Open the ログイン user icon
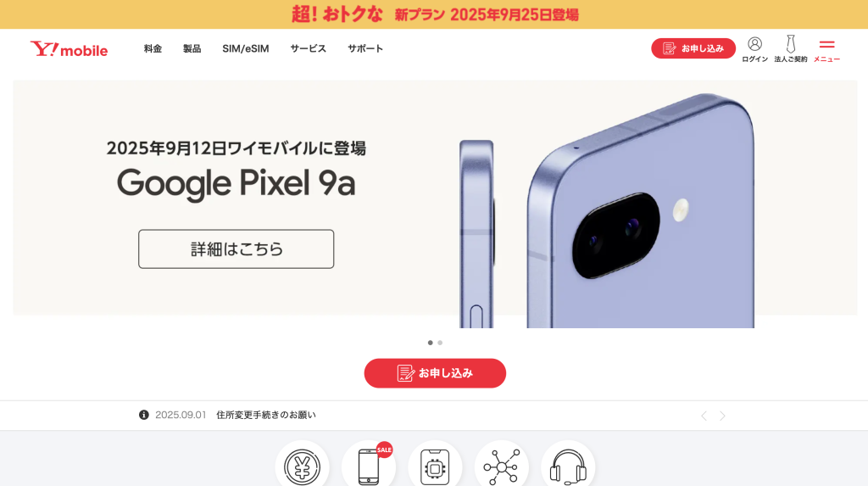This screenshot has width=868, height=486. pos(754,44)
